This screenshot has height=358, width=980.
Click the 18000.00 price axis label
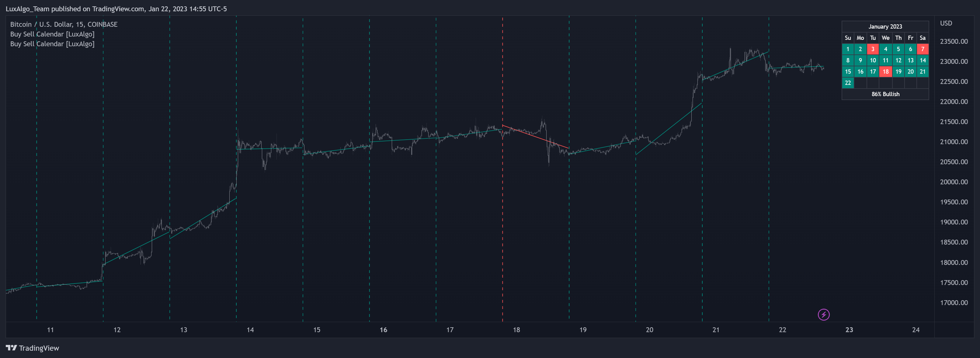pyautogui.click(x=954, y=262)
